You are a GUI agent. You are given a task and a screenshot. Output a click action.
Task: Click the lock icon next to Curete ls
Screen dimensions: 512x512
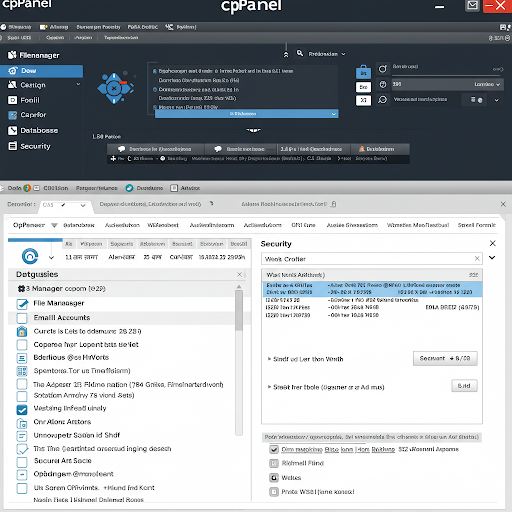click(x=22, y=331)
